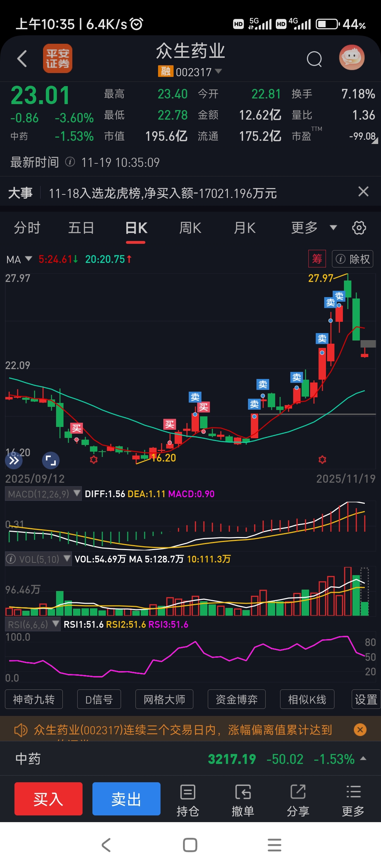Viewport: 381px width, 868px height.
Task: Open the 相似K线 tool
Action: 307,699
